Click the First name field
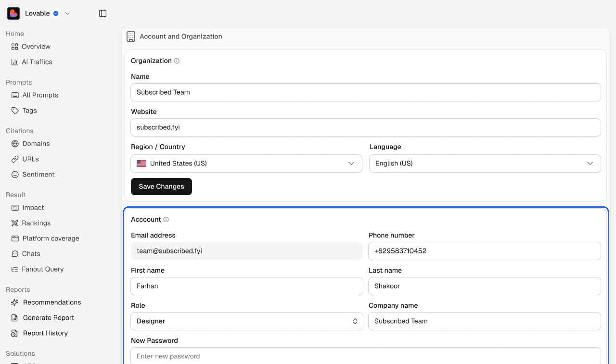 pos(247,286)
